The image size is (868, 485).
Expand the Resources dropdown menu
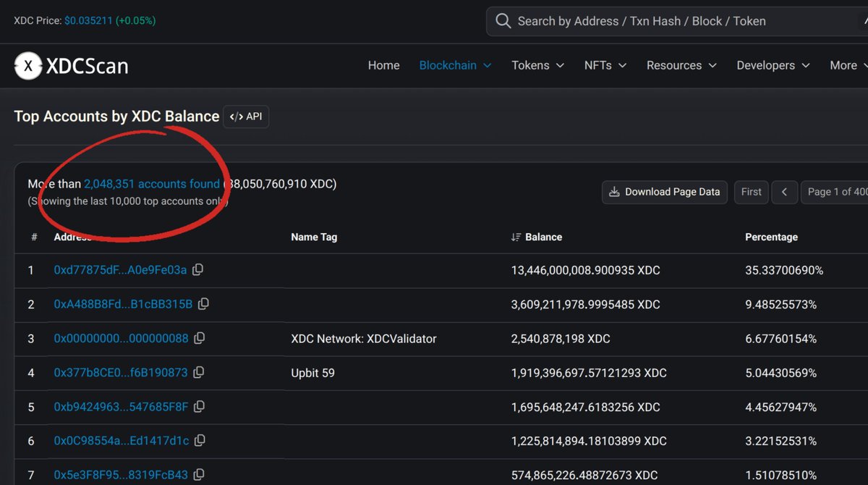[681, 65]
